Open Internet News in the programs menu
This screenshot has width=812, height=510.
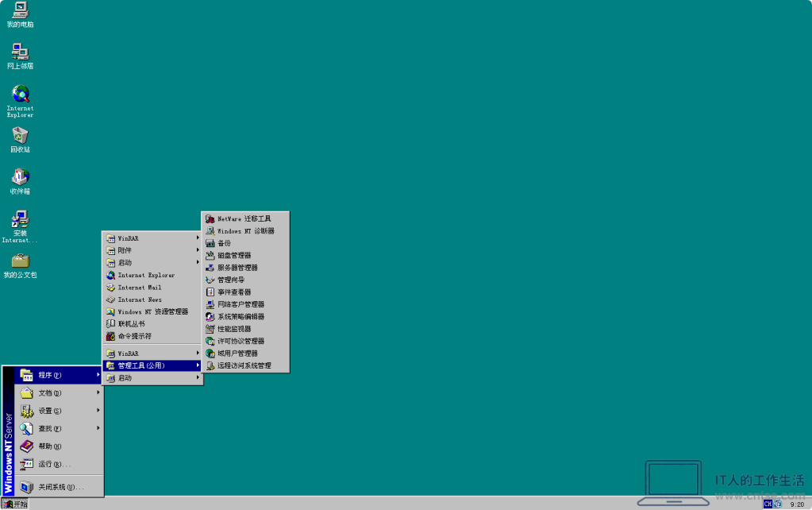pos(152,299)
